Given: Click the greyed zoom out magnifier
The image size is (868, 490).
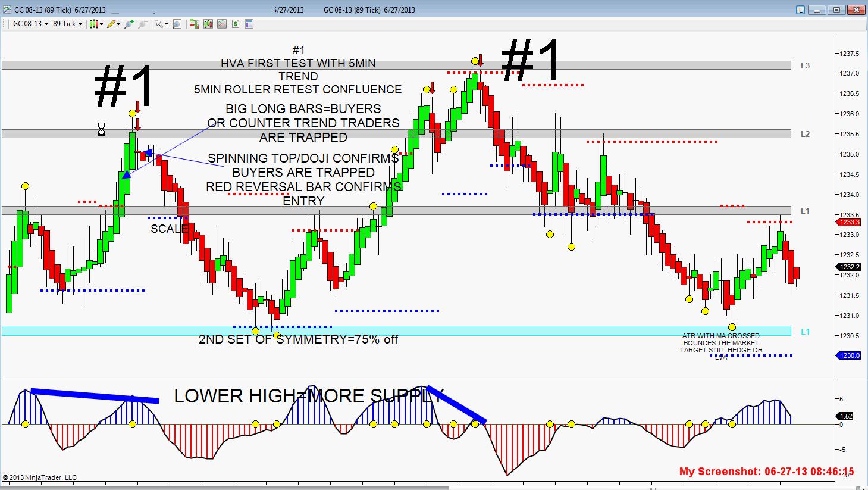Looking at the screenshot, I should [x=143, y=24].
